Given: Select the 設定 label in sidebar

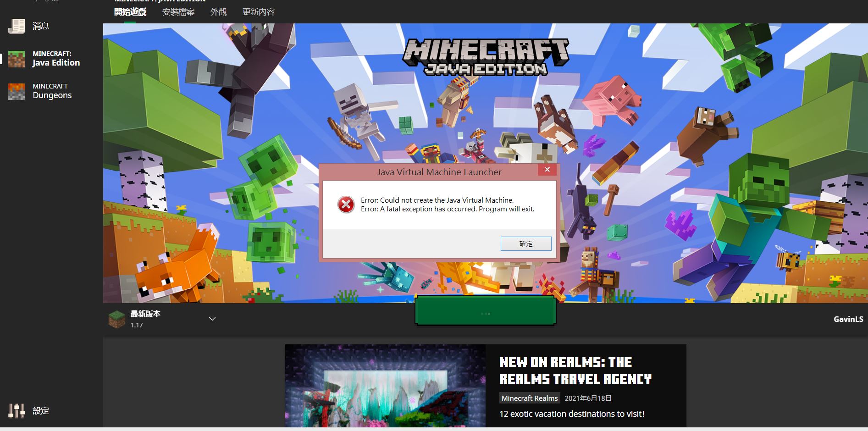Looking at the screenshot, I should click(41, 411).
